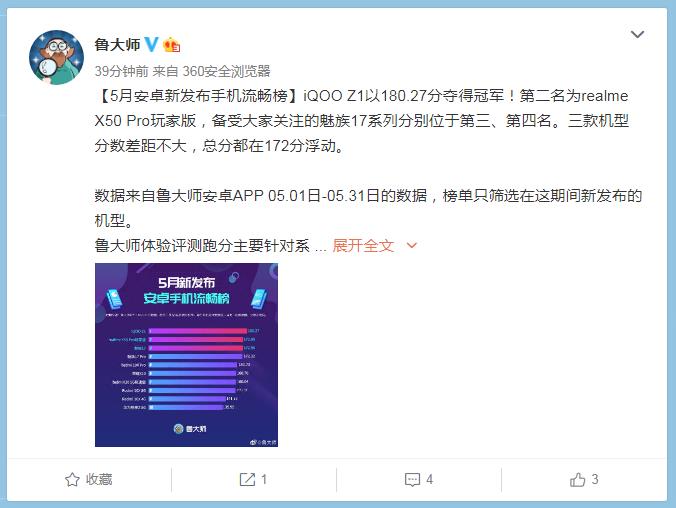Open the post options chevron menu
Viewport: 676px width, 508px height.
[637, 34]
